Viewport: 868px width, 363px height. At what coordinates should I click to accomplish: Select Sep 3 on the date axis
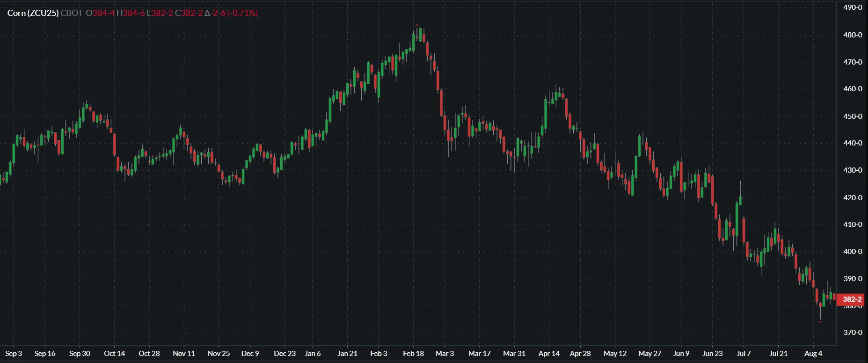point(14,354)
